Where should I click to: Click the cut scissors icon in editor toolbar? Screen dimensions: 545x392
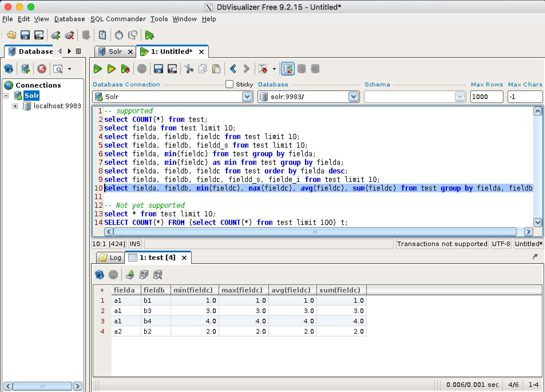(x=189, y=69)
